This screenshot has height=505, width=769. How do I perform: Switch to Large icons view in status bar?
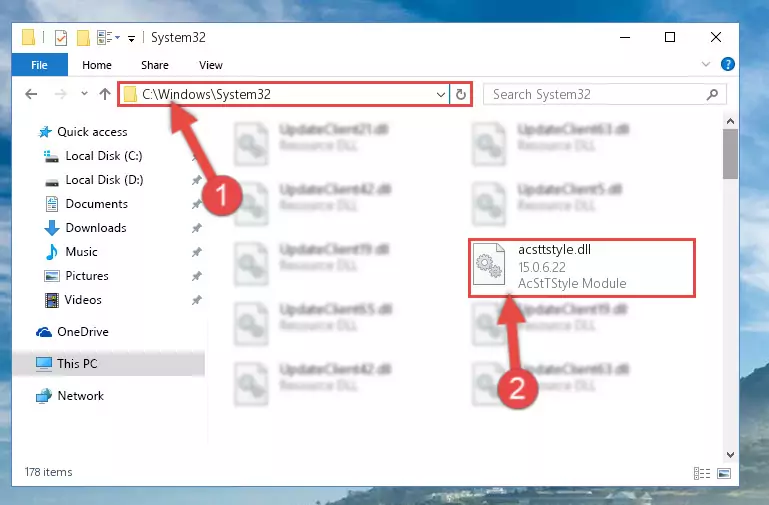coord(724,473)
